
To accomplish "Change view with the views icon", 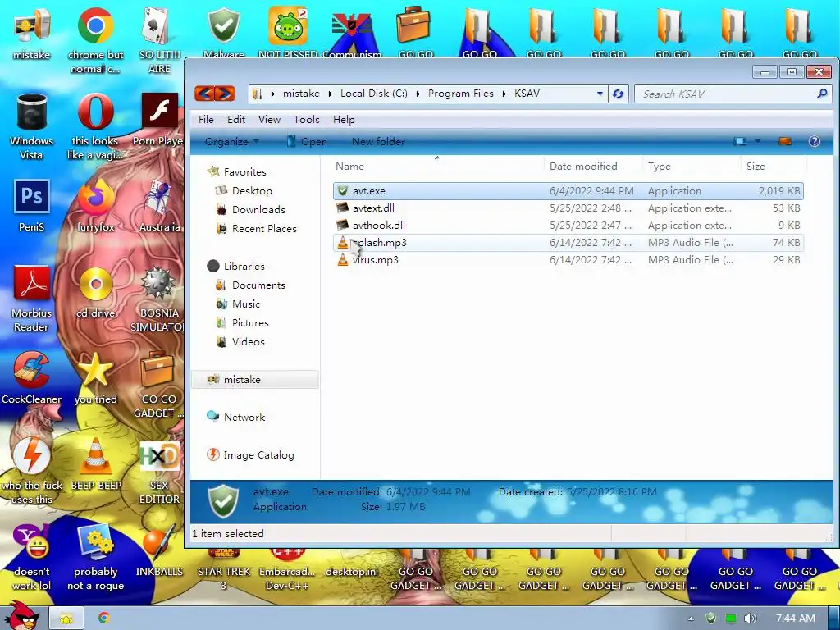I will pos(741,141).
